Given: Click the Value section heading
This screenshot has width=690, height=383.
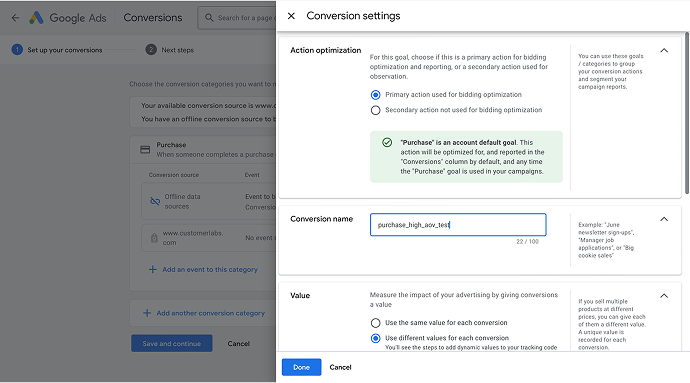Looking at the screenshot, I should click(x=300, y=295).
